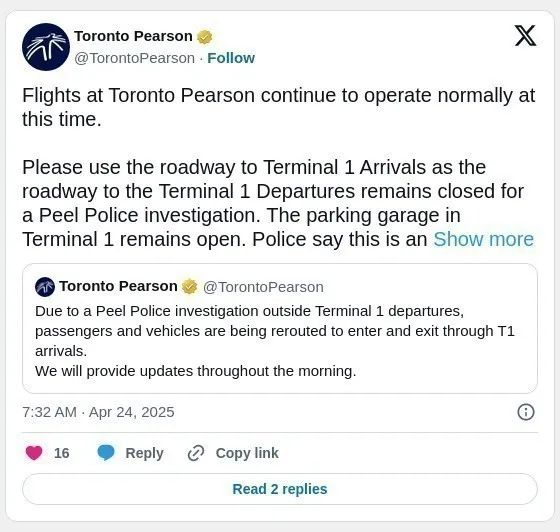560x532 pixels.
Task: Click the Reply label
Action: [144, 453]
